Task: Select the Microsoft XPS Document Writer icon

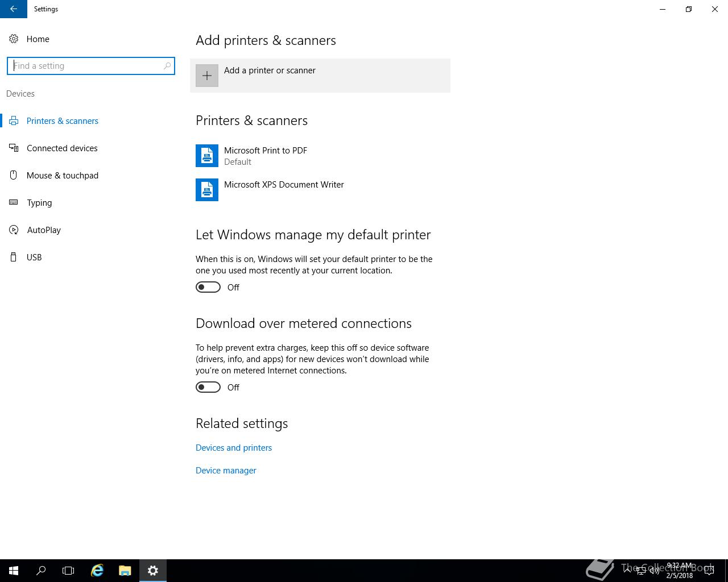Action: click(207, 190)
